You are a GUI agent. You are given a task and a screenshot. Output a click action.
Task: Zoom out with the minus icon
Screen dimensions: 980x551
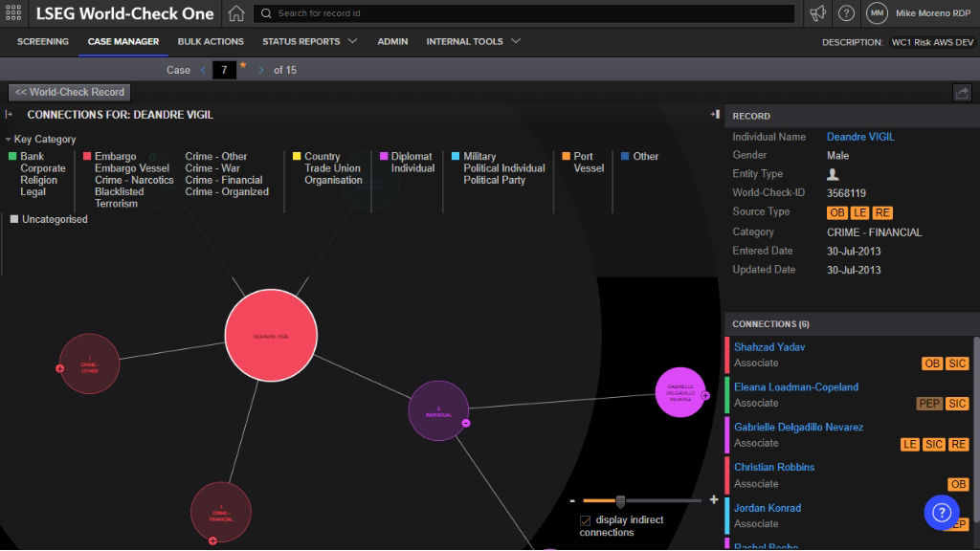click(572, 500)
